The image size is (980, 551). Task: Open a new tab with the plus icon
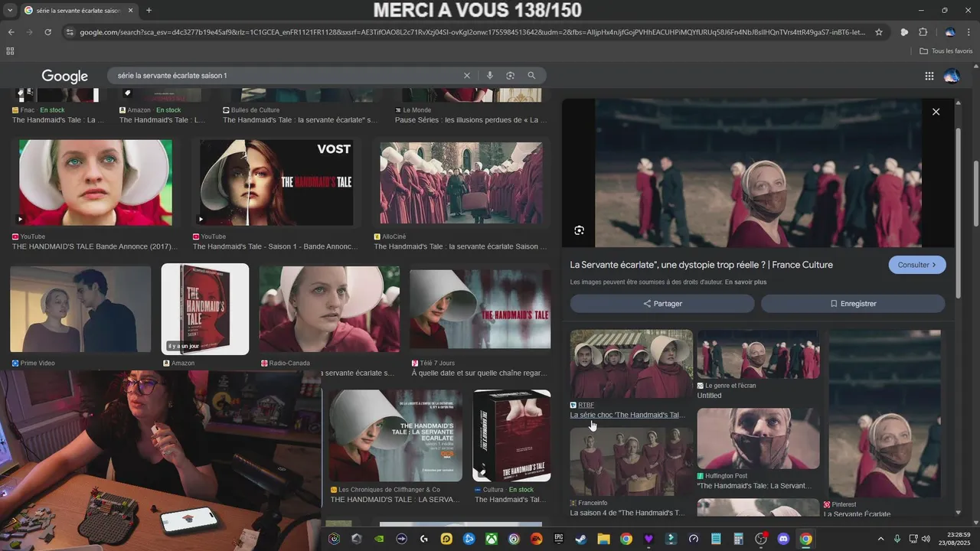149,11
